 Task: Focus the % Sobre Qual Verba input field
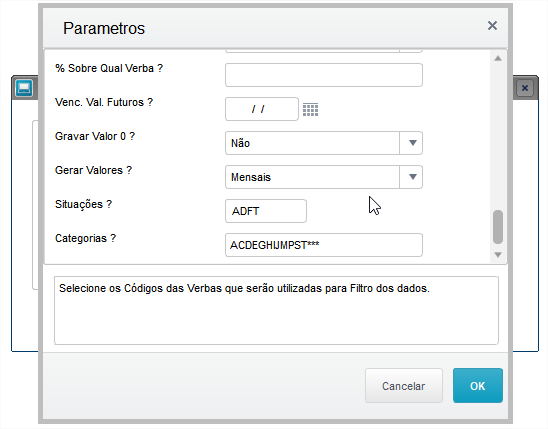tap(324, 75)
